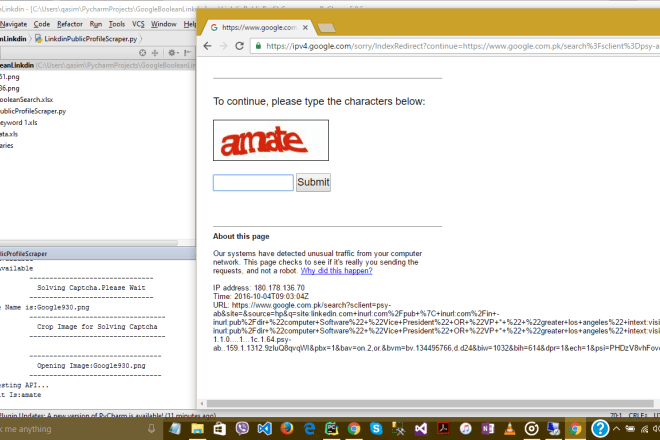Select the eyword 1.xls file

point(19,123)
